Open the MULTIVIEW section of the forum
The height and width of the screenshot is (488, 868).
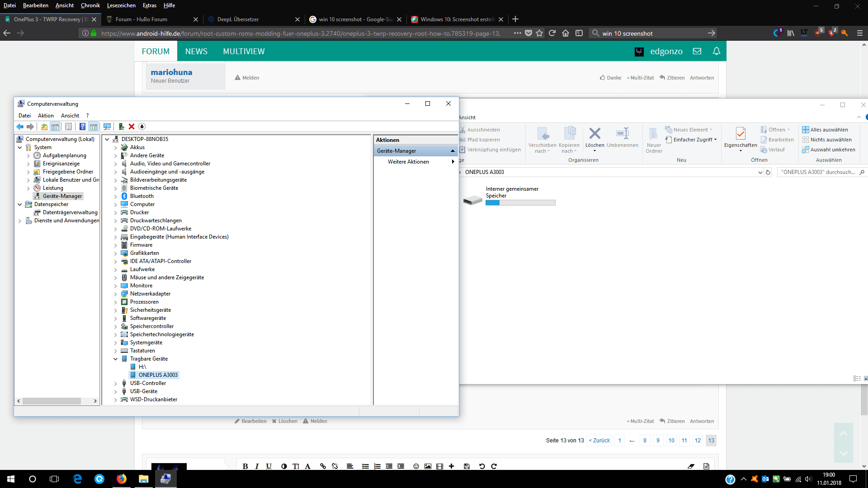pos(244,52)
